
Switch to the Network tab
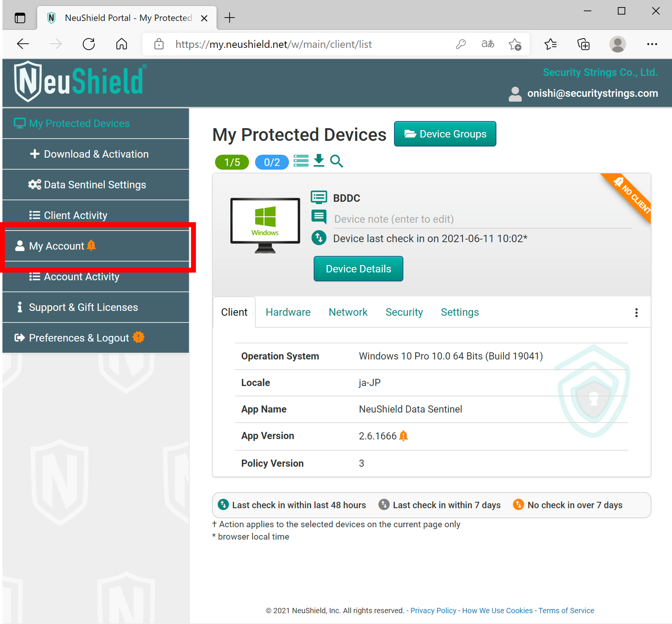[x=348, y=312]
